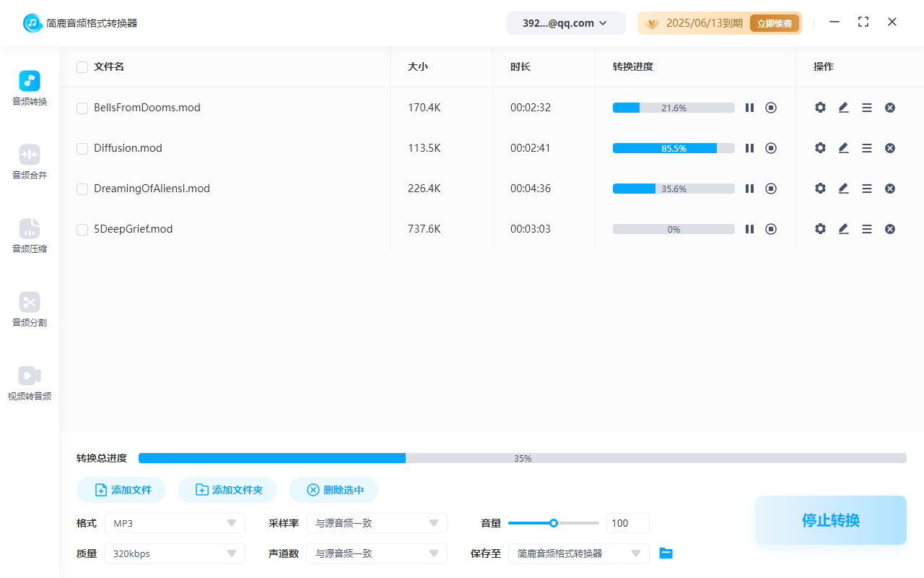Remove Diffusion.mod with its X icon
This screenshot has height=578, width=924.
click(x=890, y=148)
